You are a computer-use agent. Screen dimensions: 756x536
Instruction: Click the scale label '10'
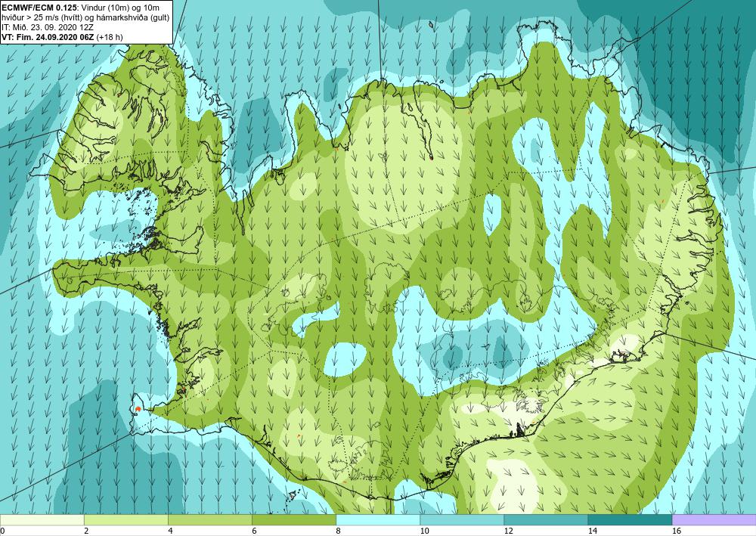point(424,531)
